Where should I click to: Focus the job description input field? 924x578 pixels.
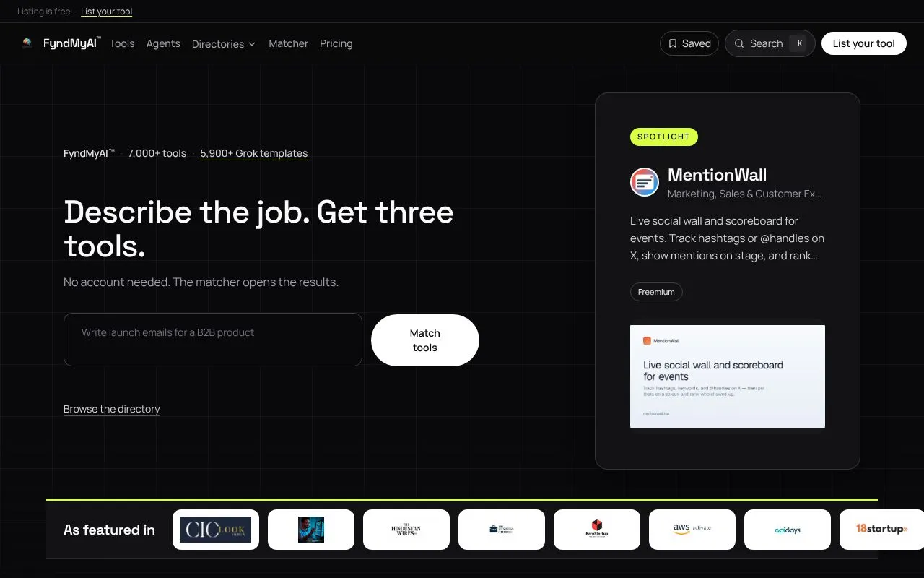[x=213, y=340]
